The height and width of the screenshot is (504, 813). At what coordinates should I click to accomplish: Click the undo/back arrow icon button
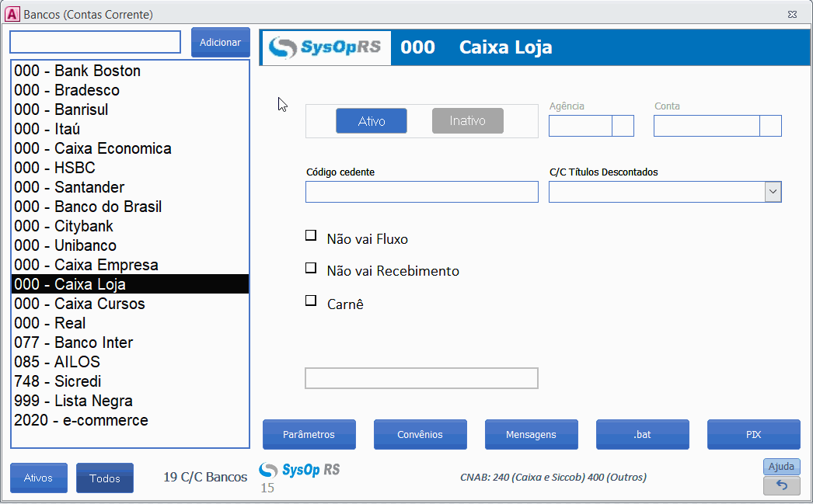pos(781,485)
